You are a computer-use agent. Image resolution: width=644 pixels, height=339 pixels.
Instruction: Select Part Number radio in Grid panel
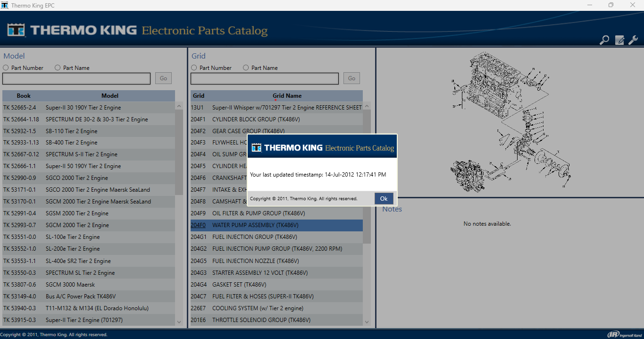click(194, 68)
